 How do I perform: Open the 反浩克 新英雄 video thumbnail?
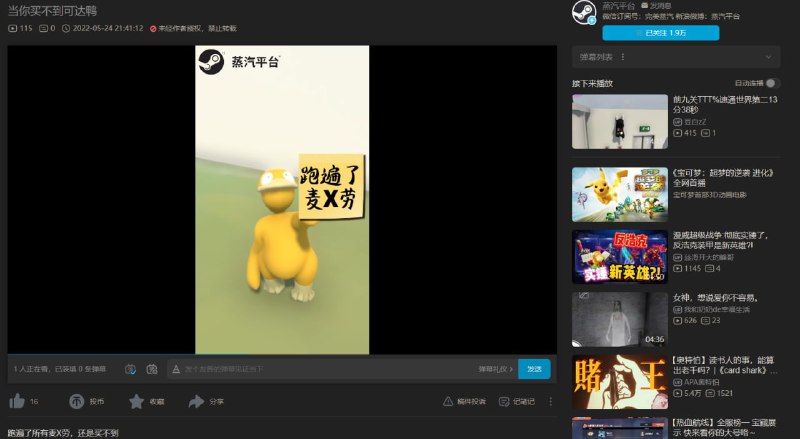tap(619, 257)
